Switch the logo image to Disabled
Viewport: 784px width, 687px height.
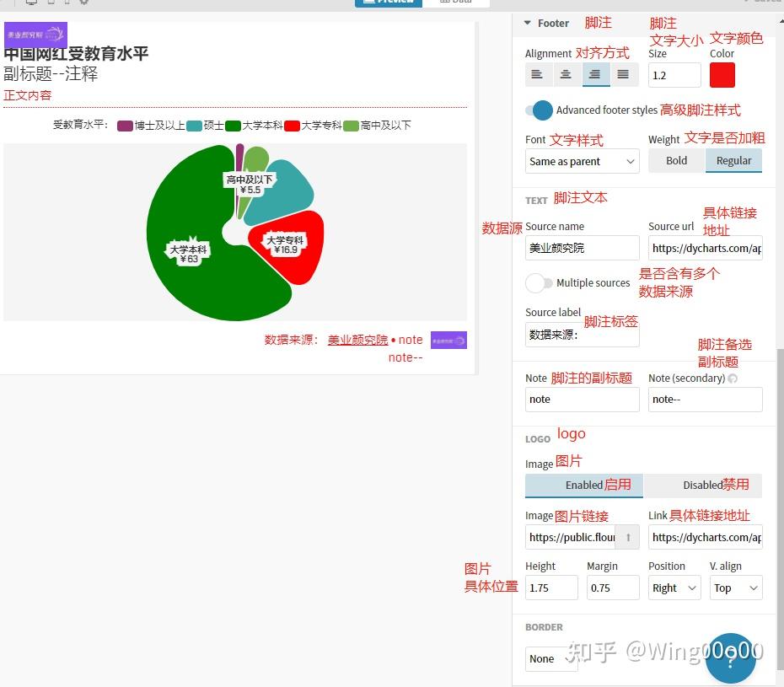click(x=705, y=486)
